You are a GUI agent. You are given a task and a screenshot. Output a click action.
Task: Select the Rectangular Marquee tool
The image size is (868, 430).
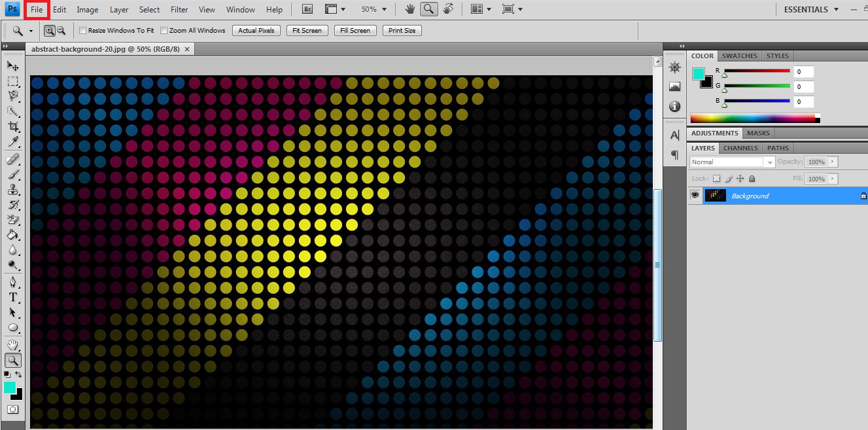(13, 81)
